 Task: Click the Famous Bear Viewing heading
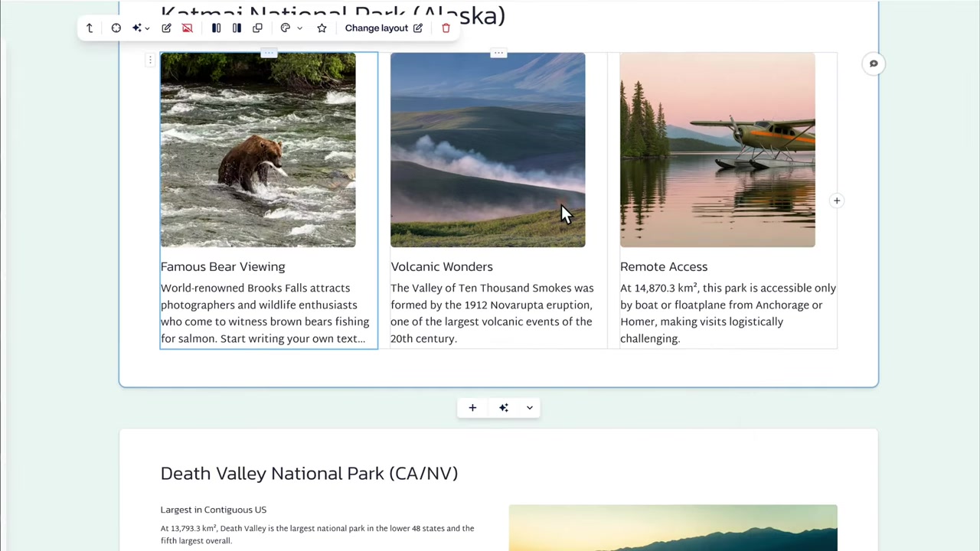tap(223, 267)
